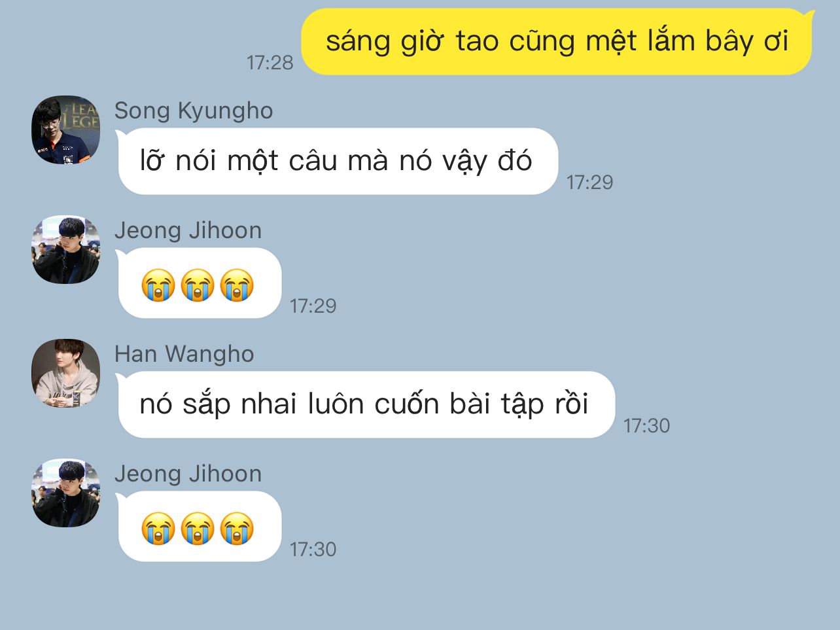
Task: Tap first crying emoji in 17:30 bubble
Action: click(x=158, y=528)
